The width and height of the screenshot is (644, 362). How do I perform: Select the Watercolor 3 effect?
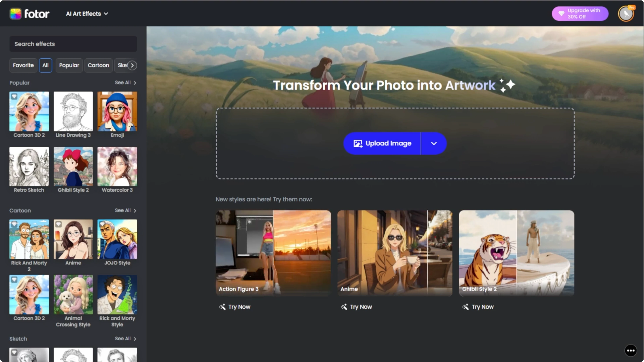pos(117,167)
